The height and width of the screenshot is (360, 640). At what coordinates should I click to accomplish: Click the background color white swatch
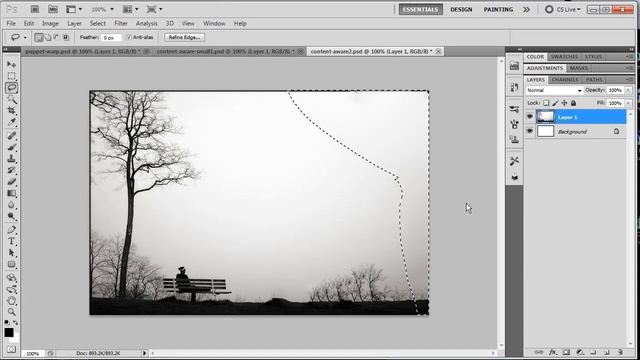click(x=15, y=339)
